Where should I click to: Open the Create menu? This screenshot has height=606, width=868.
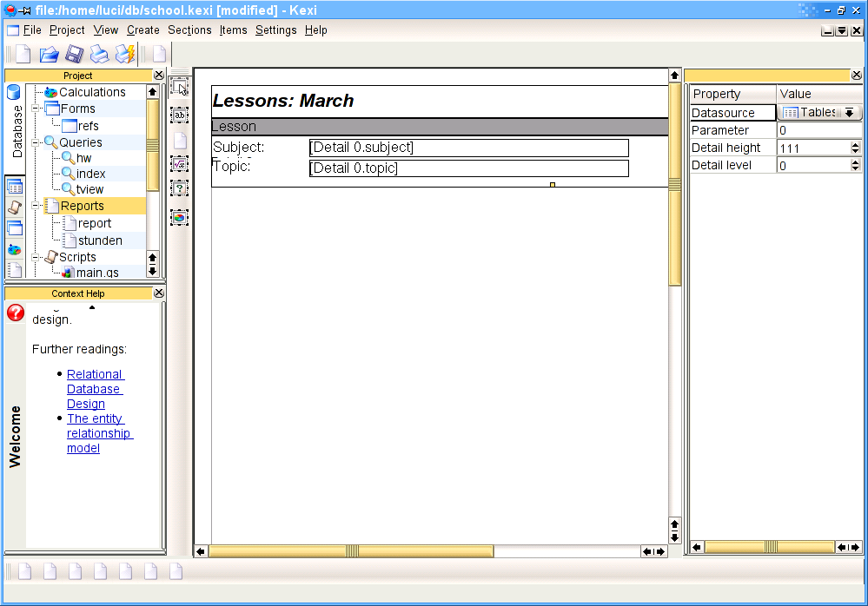point(143,30)
